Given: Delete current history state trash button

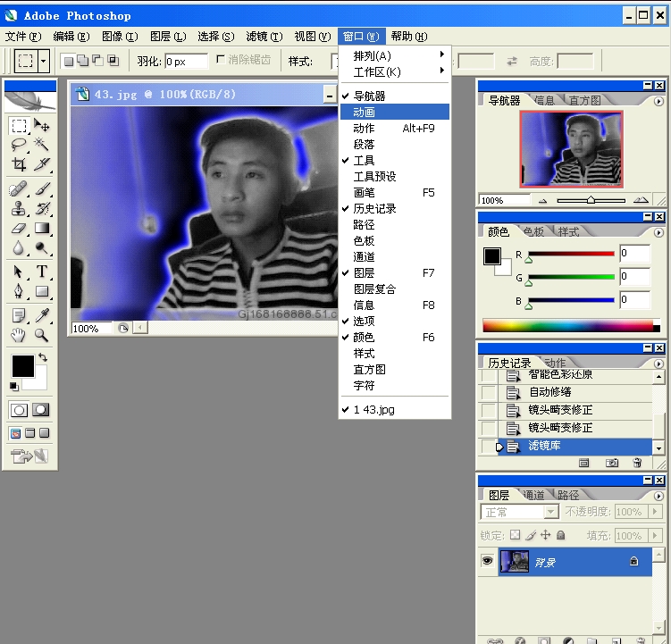Looking at the screenshot, I should pos(637,463).
